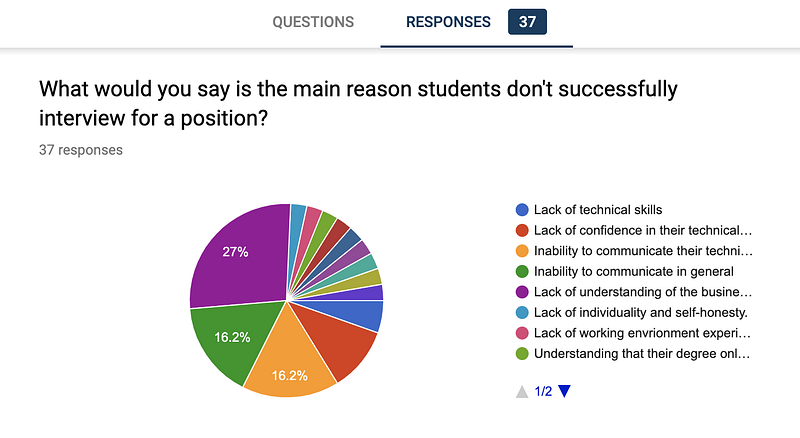Click the blue Lack of technical skills dot
Screen dimensions: 800x438
click(x=522, y=210)
